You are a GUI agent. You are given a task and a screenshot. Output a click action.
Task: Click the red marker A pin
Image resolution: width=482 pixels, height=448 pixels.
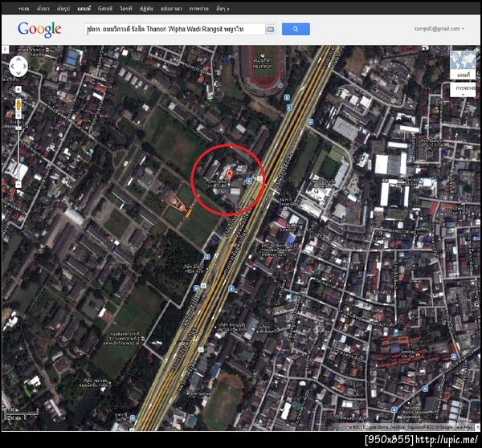point(229,177)
